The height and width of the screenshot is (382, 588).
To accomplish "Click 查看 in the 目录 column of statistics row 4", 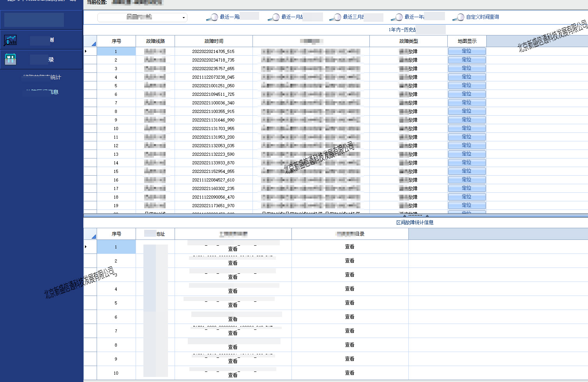I will pos(350,289).
